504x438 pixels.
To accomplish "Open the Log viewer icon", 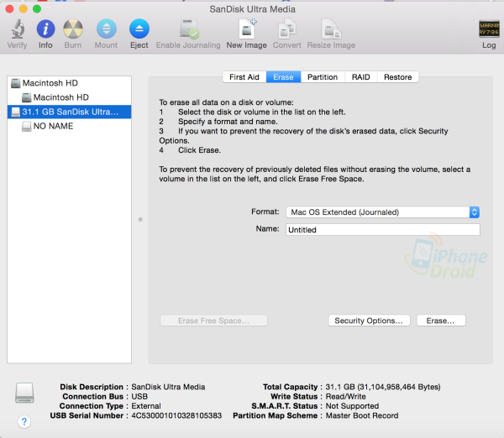I will [488, 29].
